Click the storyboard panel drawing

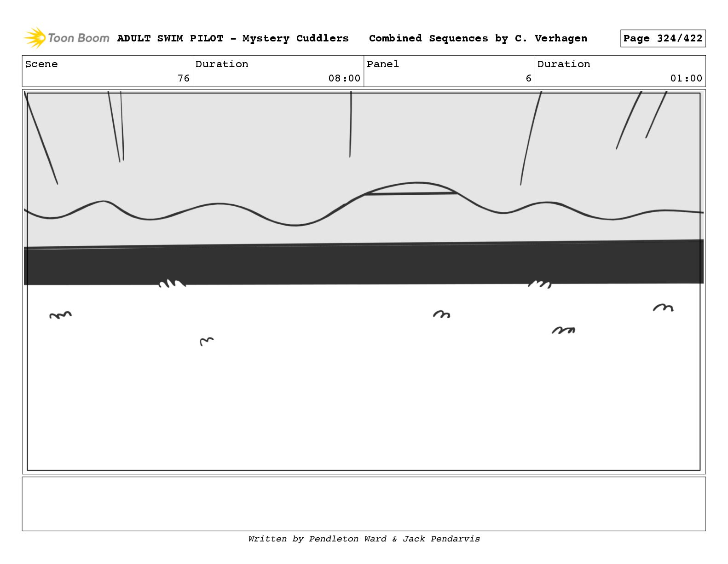click(364, 282)
